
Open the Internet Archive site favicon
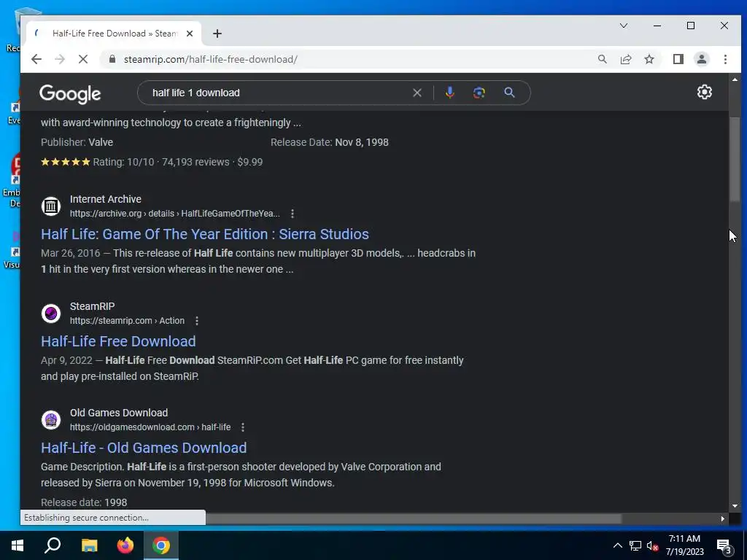point(51,206)
